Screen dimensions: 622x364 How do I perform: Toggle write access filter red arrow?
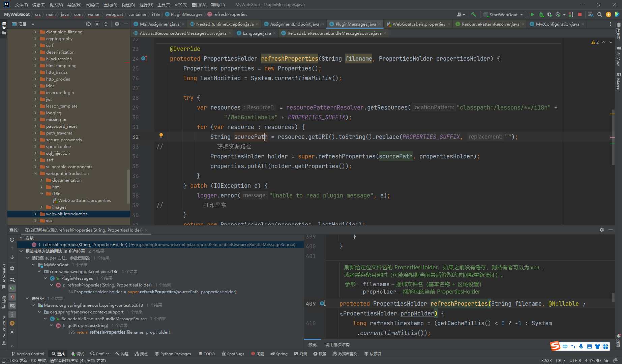[x=12, y=297]
